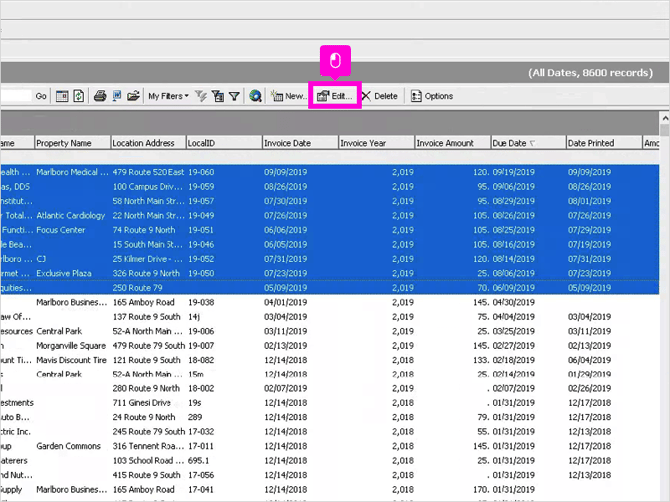Image resolution: width=670 pixels, height=502 pixels.
Task: Select row with LocalID 17-032
Action: 329,432
